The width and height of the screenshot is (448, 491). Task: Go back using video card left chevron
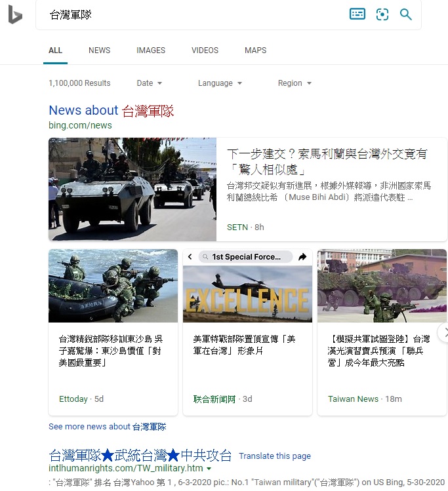click(x=190, y=257)
